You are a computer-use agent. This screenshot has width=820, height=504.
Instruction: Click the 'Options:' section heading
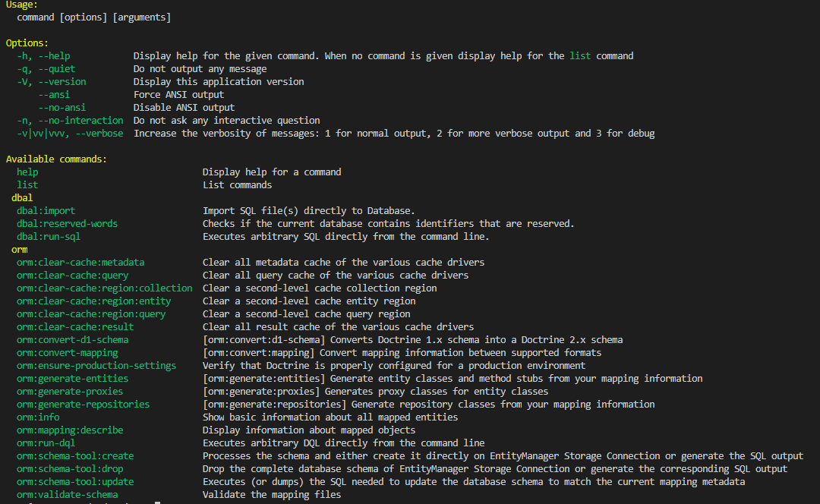pos(27,43)
